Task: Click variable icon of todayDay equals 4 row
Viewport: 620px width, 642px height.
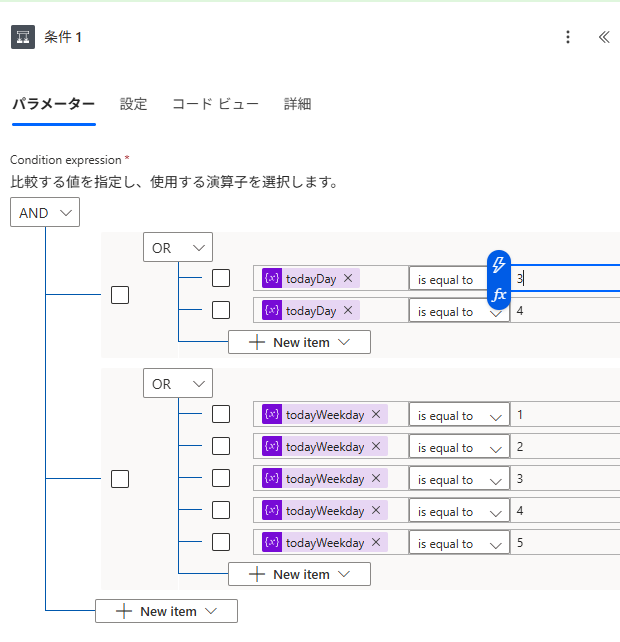Action: click(272, 310)
